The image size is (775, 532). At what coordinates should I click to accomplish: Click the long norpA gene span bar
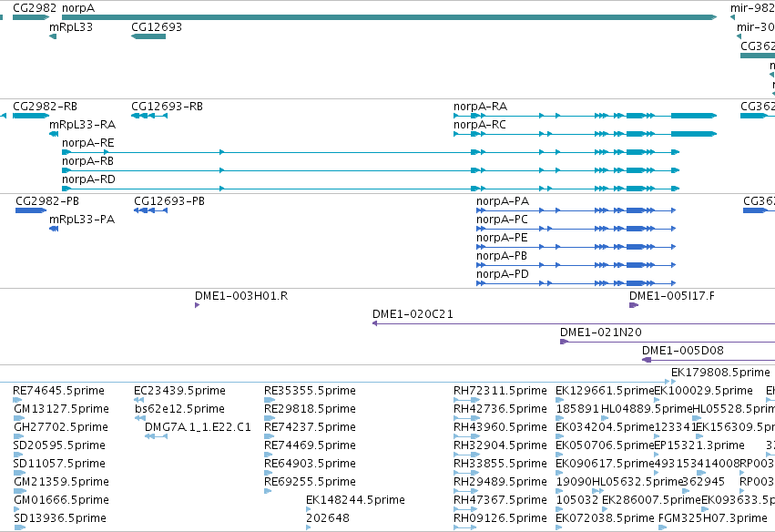coord(389,17)
